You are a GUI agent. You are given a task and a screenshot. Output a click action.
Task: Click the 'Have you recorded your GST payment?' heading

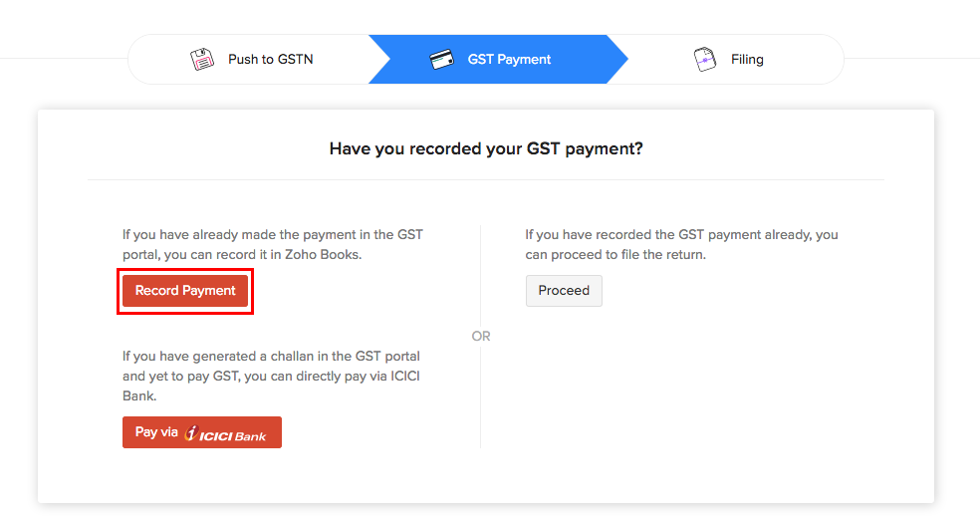click(x=486, y=149)
